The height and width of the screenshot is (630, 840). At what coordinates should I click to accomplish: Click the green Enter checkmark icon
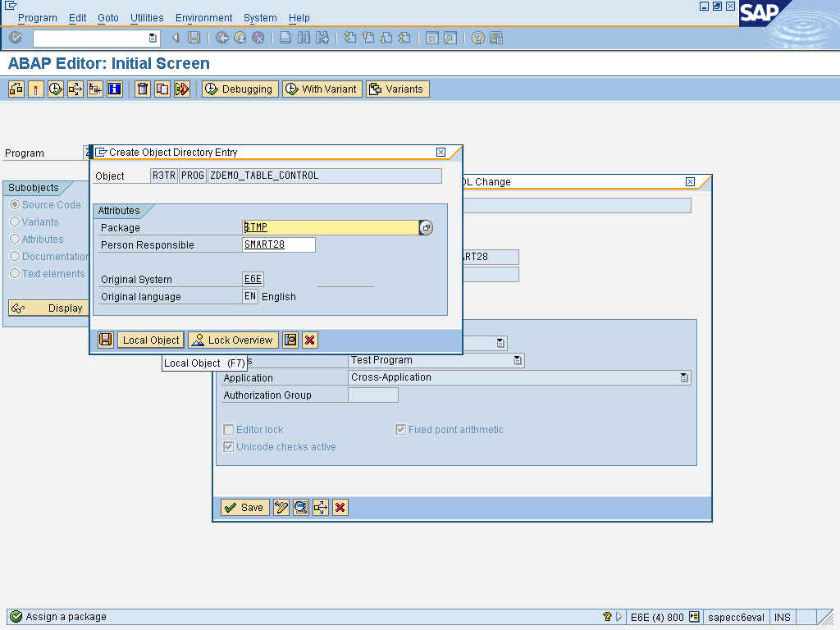tap(16, 38)
